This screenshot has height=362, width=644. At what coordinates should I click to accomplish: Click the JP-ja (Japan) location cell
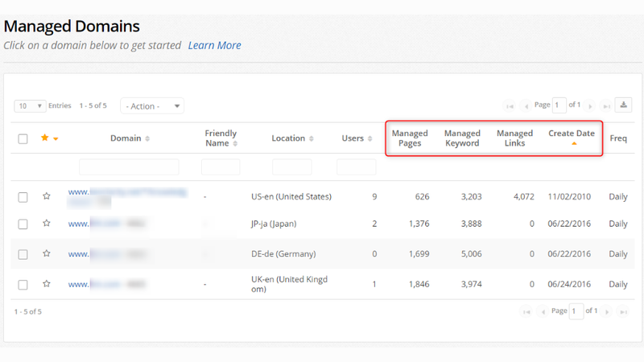coord(274,224)
